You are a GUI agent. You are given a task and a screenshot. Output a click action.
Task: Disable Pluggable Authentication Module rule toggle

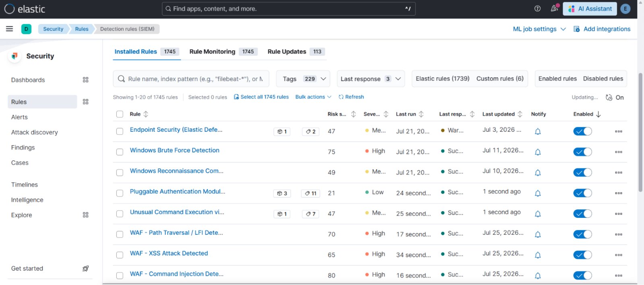click(x=582, y=193)
